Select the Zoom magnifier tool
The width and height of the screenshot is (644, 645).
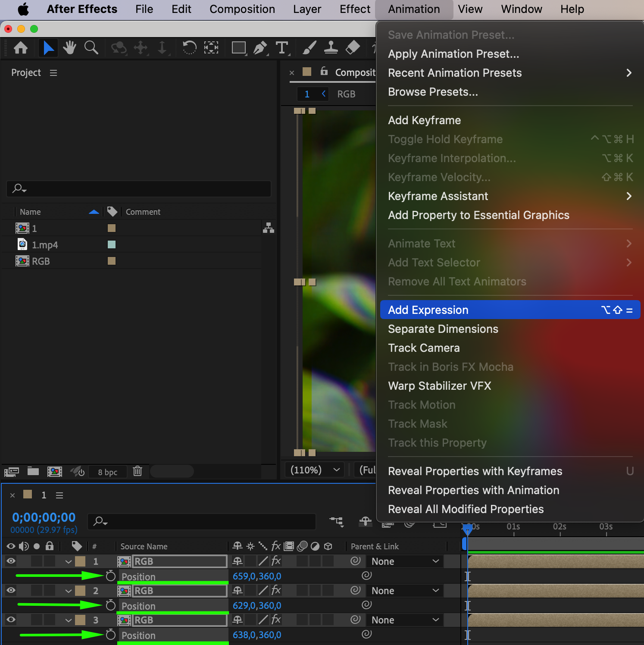[91, 47]
